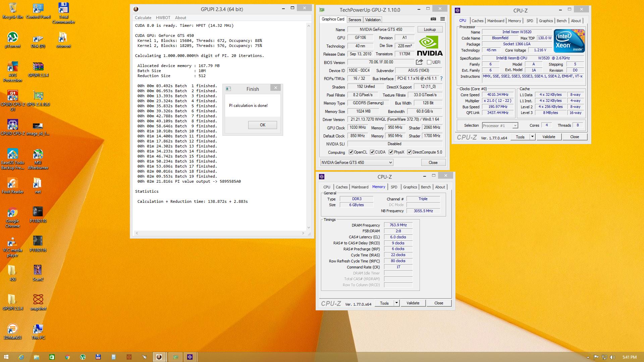Select the EaseUS Todo Backup desktop icon
The height and width of the screenshot is (362, 644).
click(x=12, y=159)
